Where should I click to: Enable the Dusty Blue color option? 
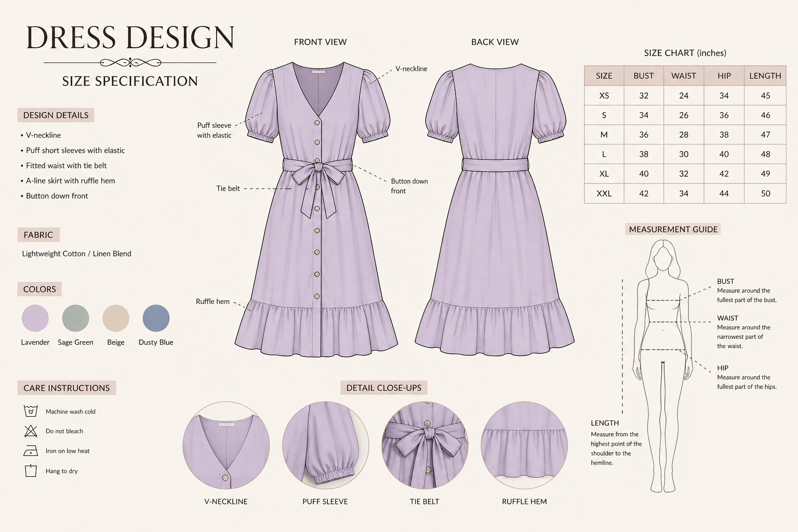[156, 318]
